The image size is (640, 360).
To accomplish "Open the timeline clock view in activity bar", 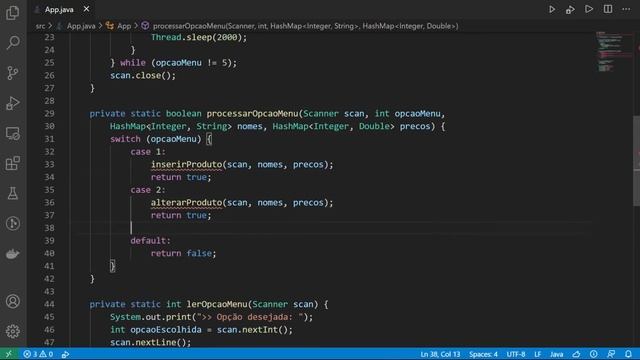I will [13, 223].
